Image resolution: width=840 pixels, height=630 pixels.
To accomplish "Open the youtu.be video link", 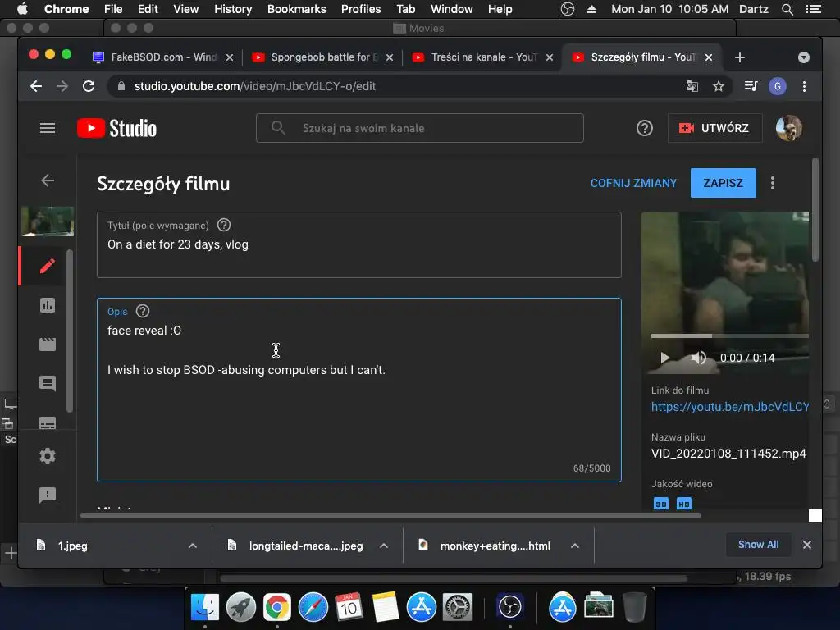I will 729,407.
